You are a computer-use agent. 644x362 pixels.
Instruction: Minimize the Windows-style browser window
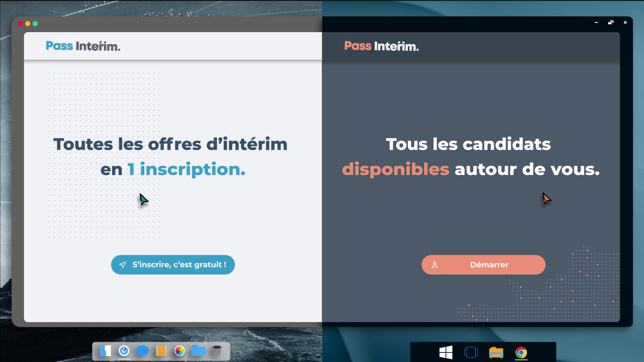(596, 22)
